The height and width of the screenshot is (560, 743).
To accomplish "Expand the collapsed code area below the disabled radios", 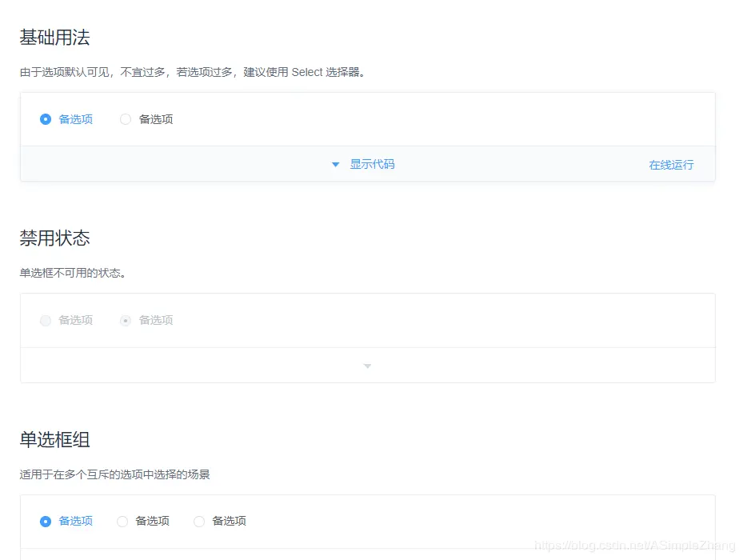I will pyautogui.click(x=367, y=365).
